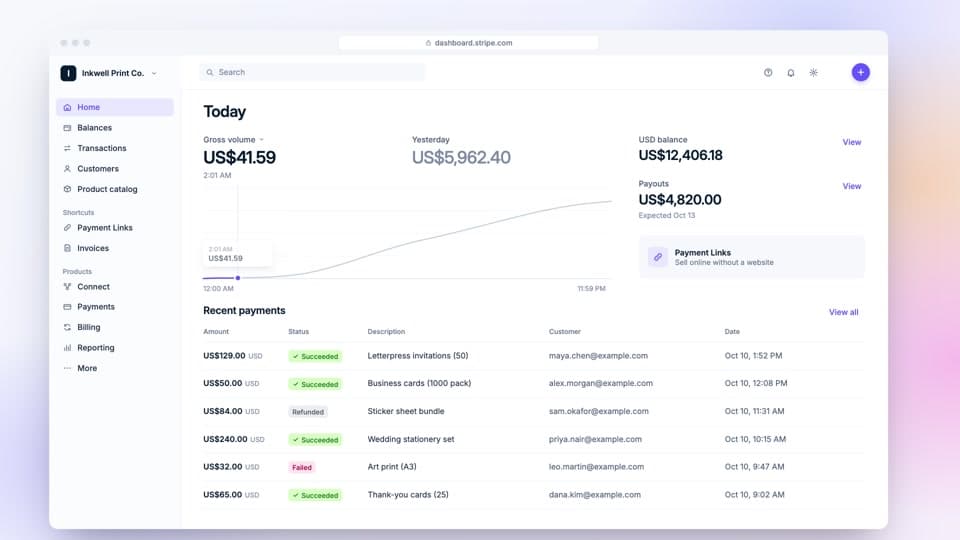Click customer sam.okafor@example.com
Image resolution: width=960 pixels, height=540 pixels.
599,411
